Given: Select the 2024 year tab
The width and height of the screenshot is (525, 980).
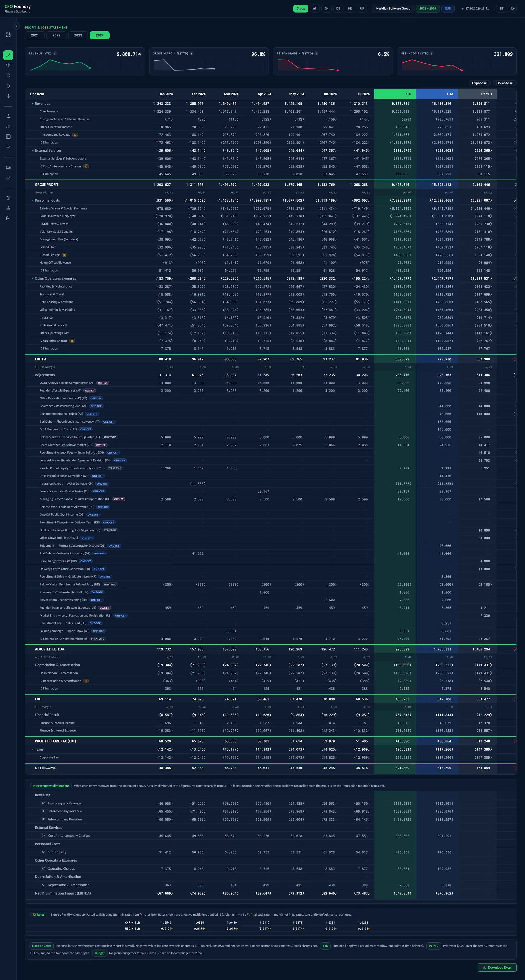Looking at the screenshot, I should (x=100, y=35).
